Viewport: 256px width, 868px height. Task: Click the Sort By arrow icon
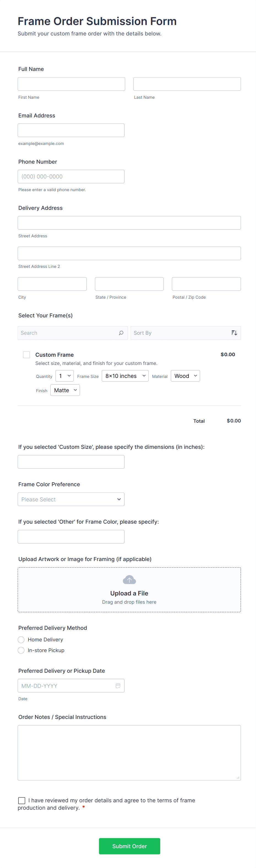click(234, 333)
